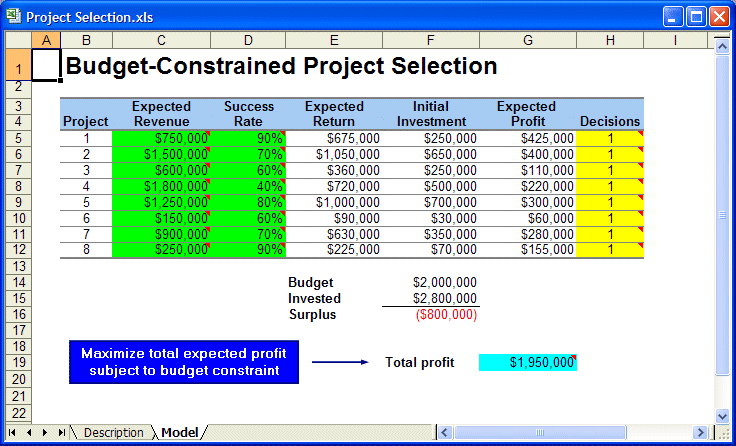Select column I header
The image size is (736, 446).
(675, 40)
